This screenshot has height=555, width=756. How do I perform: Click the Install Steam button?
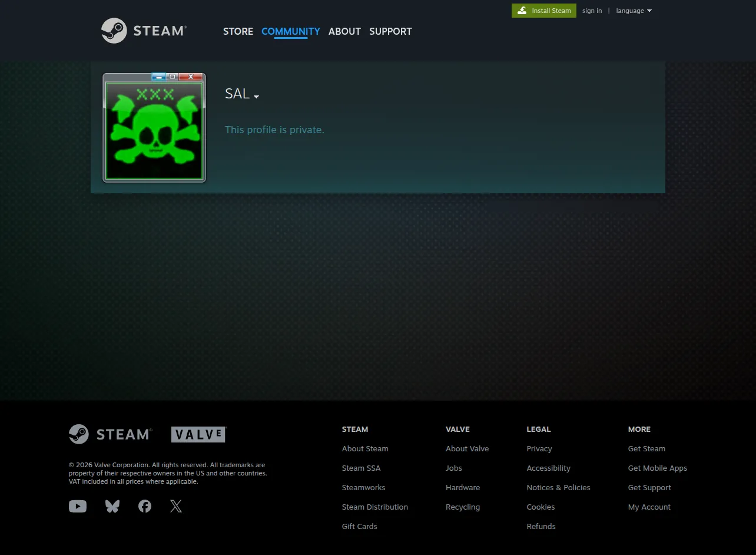(x=544, y=11)
